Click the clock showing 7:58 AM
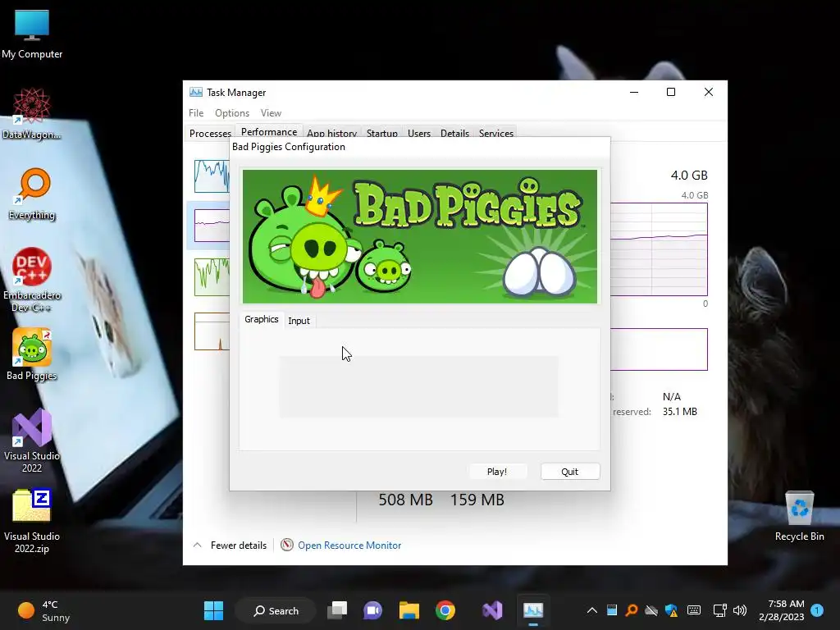The height and width of the screenshot is (630, 840). [x=782, y=610]
